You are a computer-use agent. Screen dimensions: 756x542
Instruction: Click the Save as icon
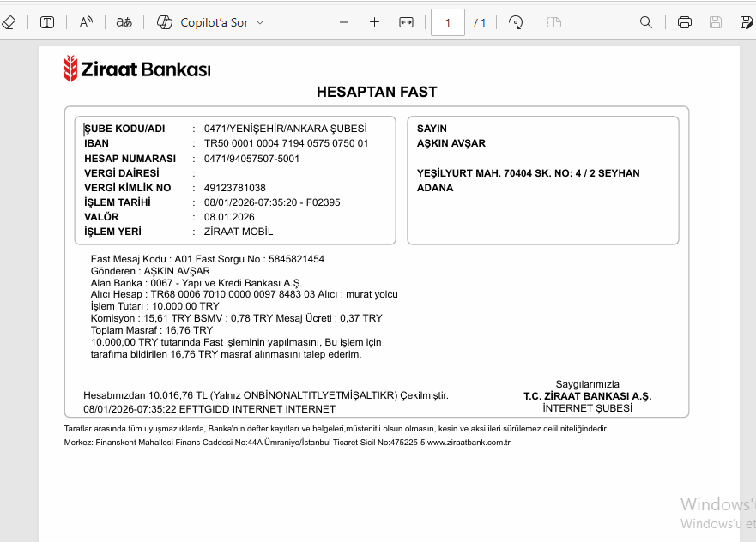[746, 22]
